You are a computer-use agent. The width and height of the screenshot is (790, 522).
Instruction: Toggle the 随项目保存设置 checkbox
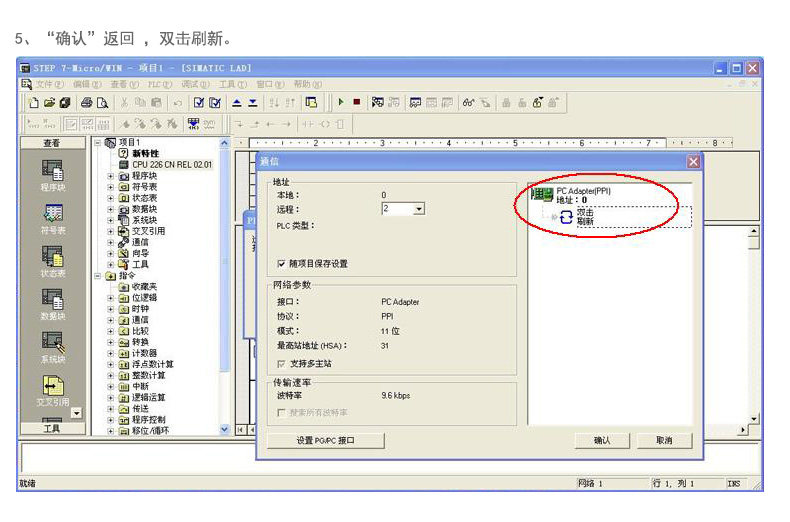pos(282,264)
